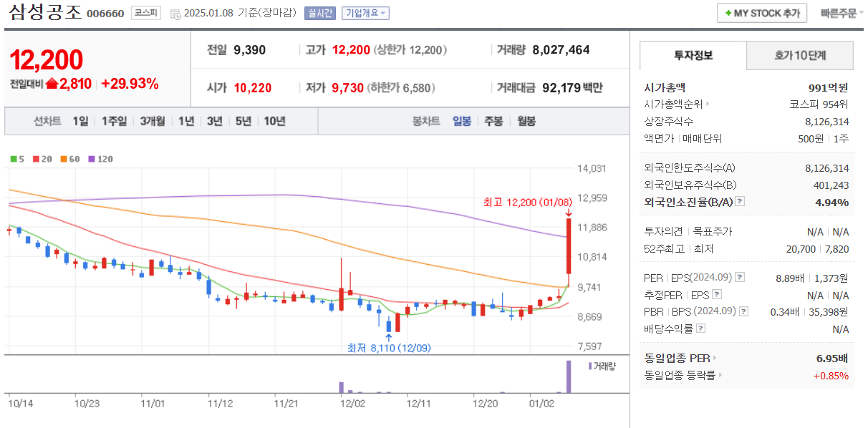Click the 삼성공조 stock name heading

45,12
